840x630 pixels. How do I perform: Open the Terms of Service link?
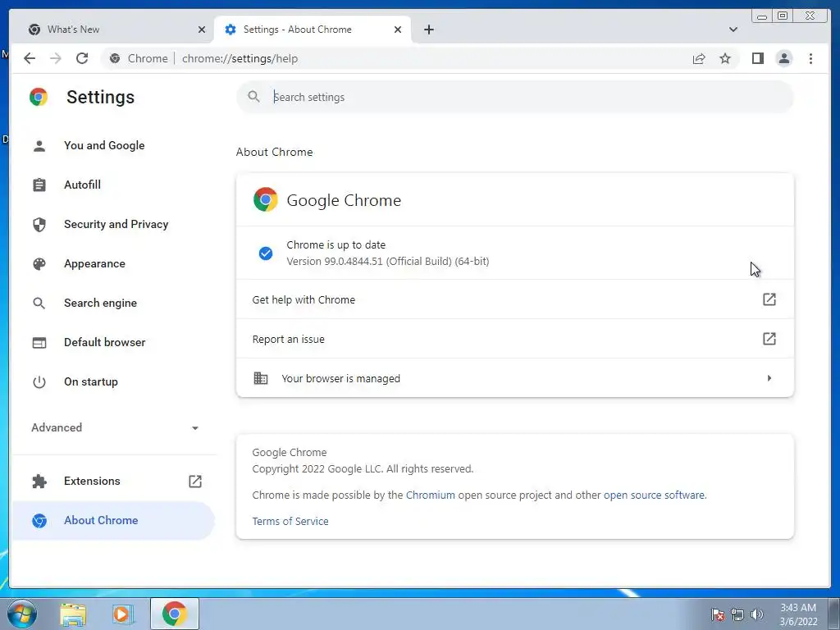[x=290, y=521]
